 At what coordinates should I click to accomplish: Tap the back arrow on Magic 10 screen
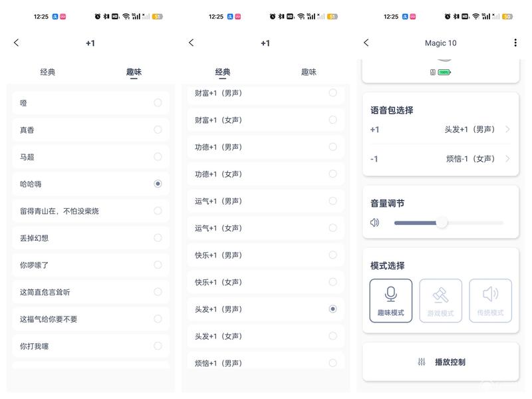click(366, 43)
